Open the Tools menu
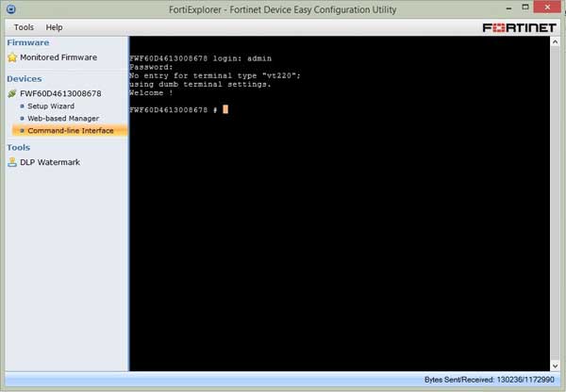Image resolution: width=566 pixels, height=392 pixels. 24,27
